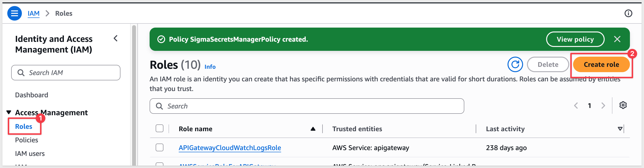Viewport: 644px width, 168px height.
Task: Sort by Last activity dropdown arrow
Action: [x=620, y=129]
